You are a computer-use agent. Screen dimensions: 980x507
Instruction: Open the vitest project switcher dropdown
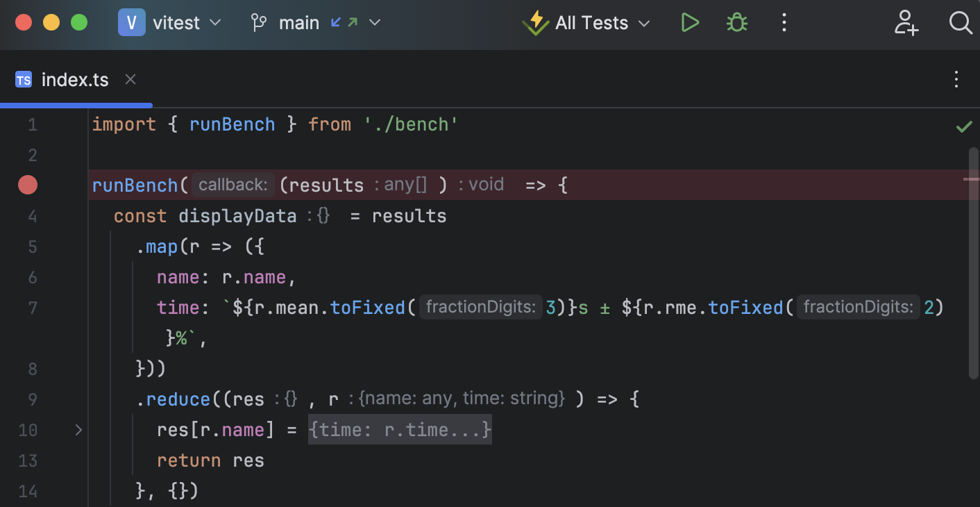click(215, 22)
